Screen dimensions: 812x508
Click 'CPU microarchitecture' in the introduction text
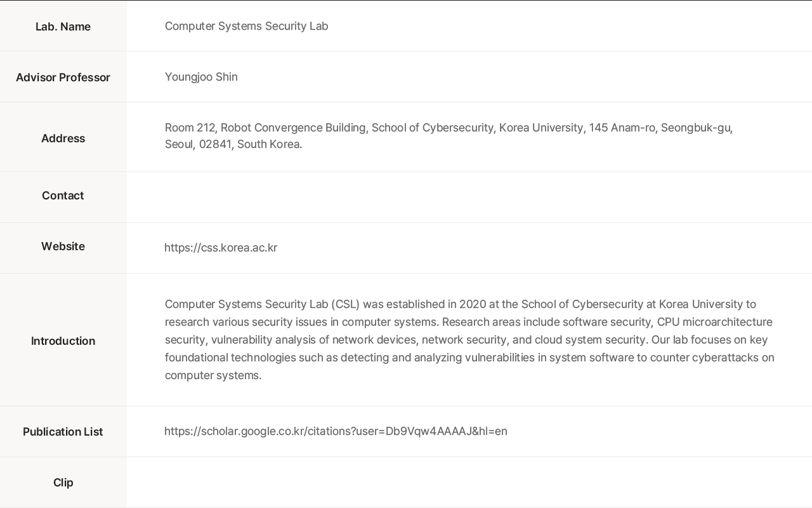pyautogui.click(x=714, y=322)
